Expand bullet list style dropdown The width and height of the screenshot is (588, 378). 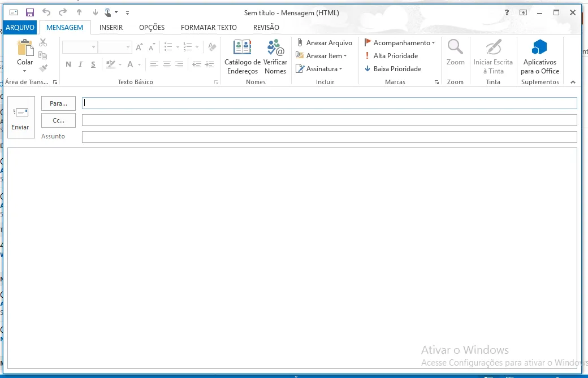coord(178,47)
